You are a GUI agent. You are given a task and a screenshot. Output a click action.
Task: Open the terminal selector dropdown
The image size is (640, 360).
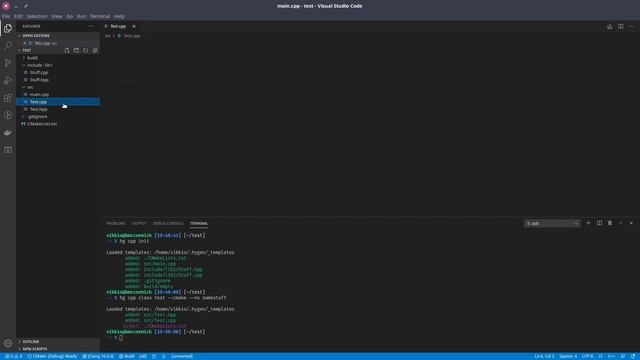tap(552, 223)
